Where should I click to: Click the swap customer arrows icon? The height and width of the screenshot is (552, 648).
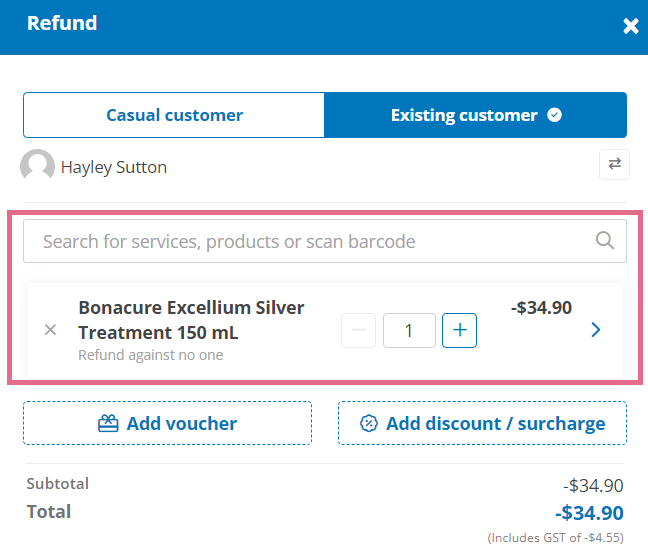click(x=614, y=164)
